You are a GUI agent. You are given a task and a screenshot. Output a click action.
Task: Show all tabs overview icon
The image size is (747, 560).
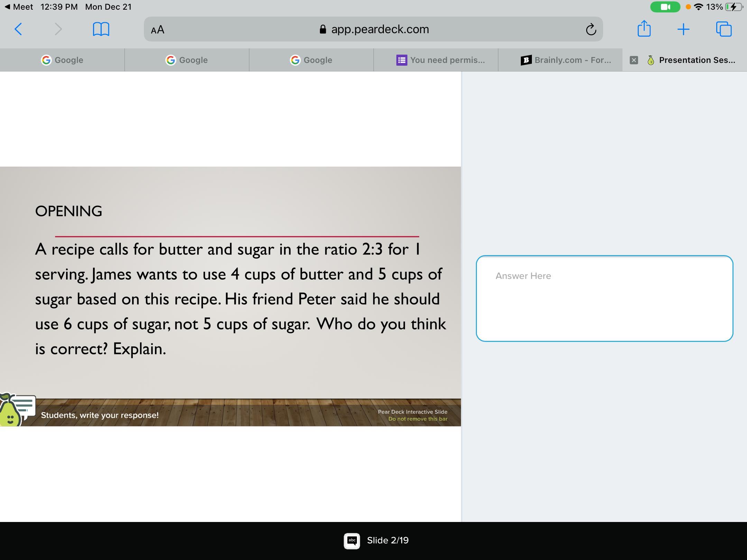[724, 29]
